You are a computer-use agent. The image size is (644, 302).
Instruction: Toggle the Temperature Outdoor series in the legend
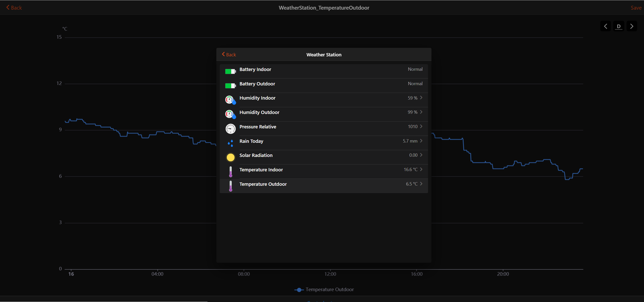[x=324, y=289]
